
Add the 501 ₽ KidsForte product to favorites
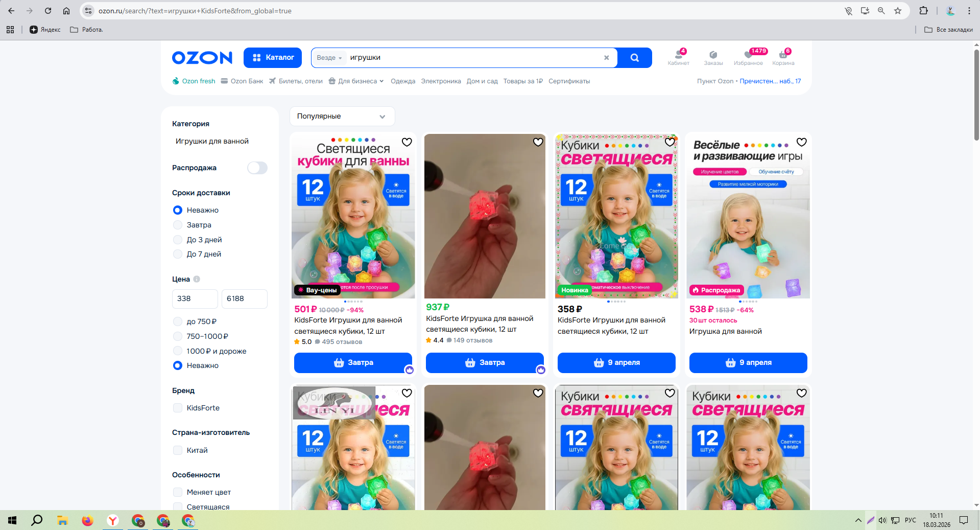407,142
